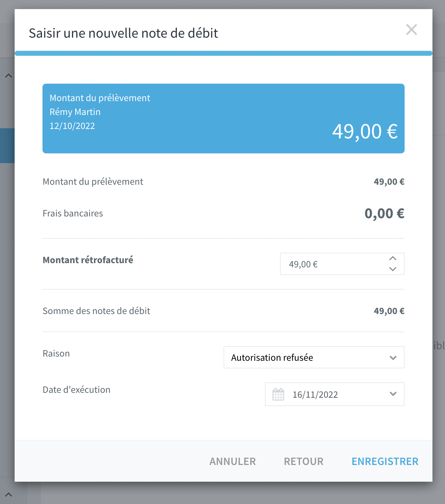Image resolution: width=445 pixels, height=504 pixels.
Task: Click the Frais bancaires amount 0,00 €
Action: pyautogui.click(x=384, y=213)
